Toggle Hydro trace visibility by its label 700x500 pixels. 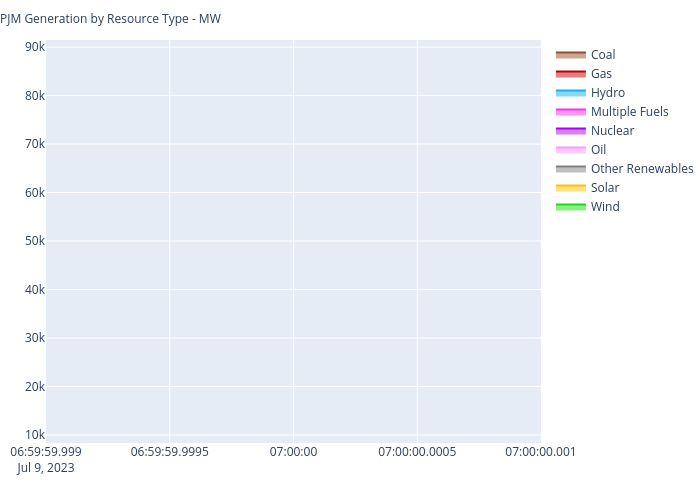coord(607,93)
